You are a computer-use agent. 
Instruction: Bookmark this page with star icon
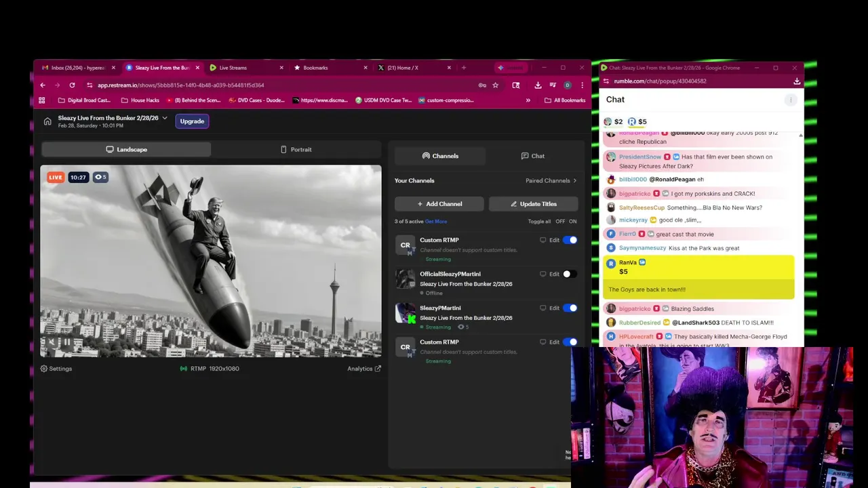pyautogui.click(x=496, y=85)
